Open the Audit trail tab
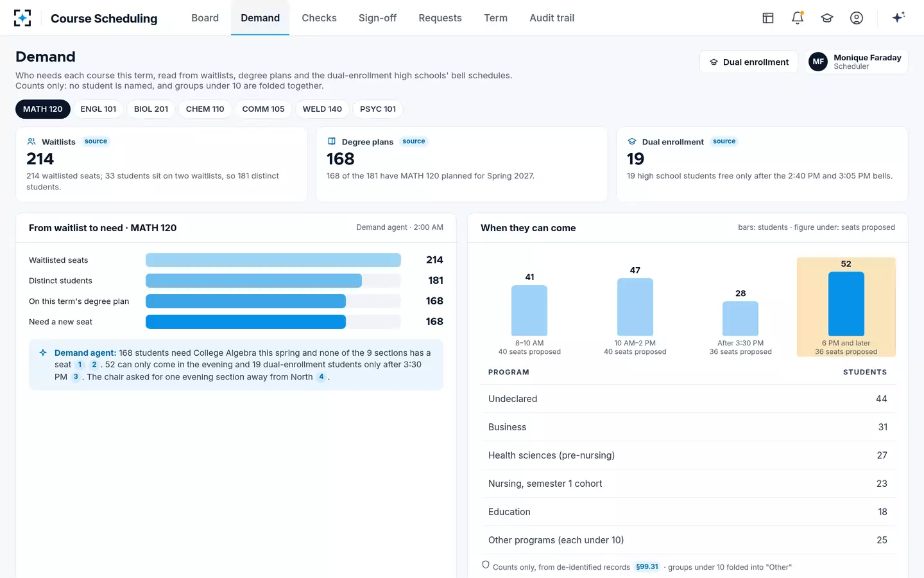 (x=552, y=18)
